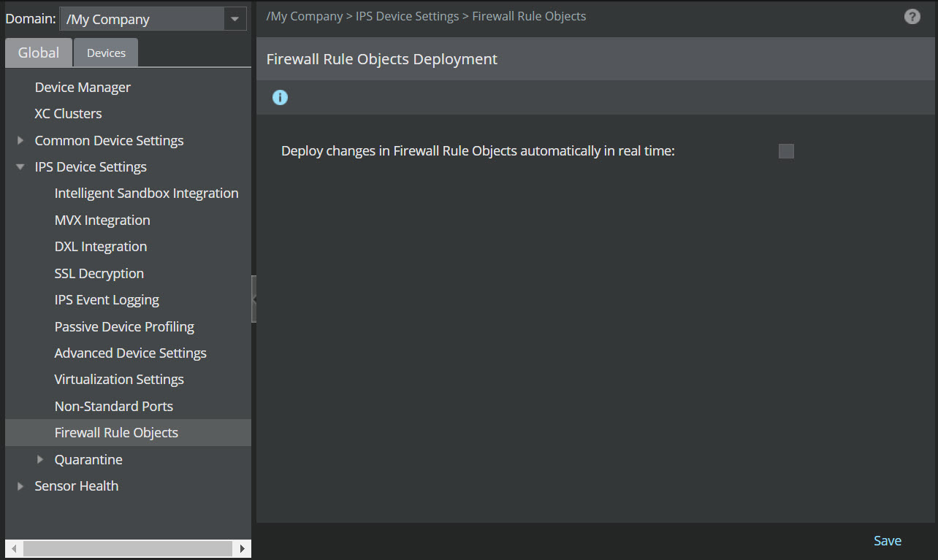Viewport: 938px width, 560px height.
Task: Click the Quarantine tree label
Action: click(88, 460)
